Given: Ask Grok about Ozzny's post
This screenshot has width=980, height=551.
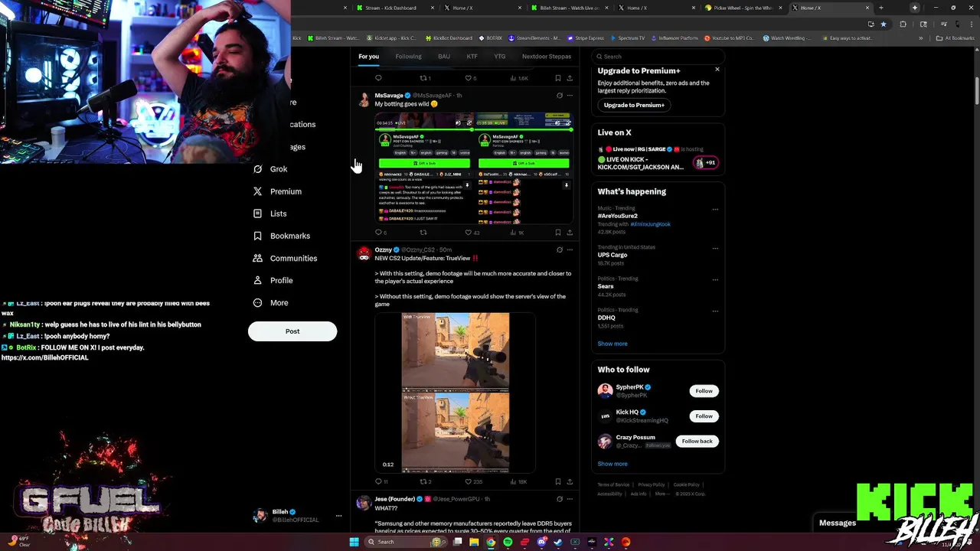Looking at the screenshot, I should coord(559,249).
